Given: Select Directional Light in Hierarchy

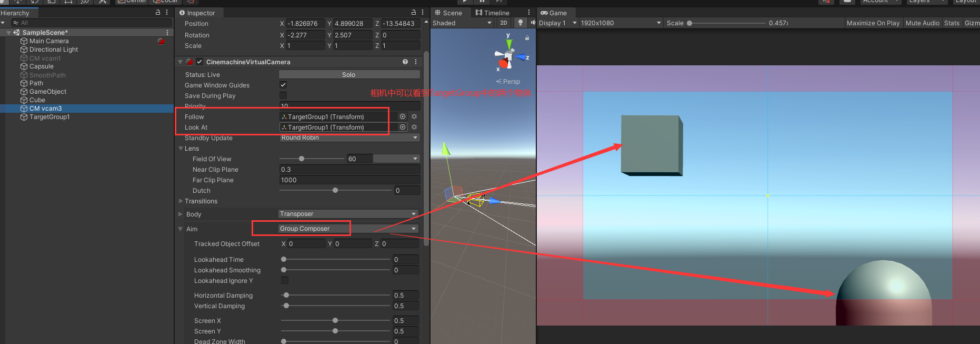Looking at the screenshot, I should [54, 50].
